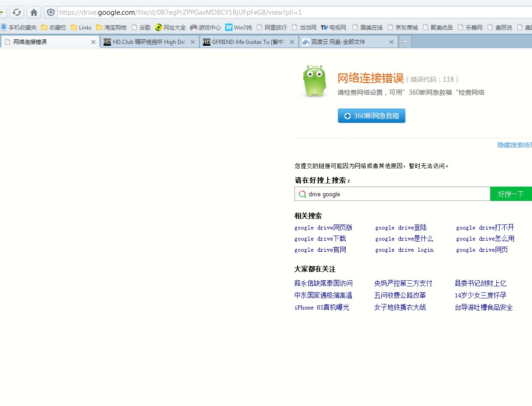Open google drive登陆 related search

[x=401, y=228]
